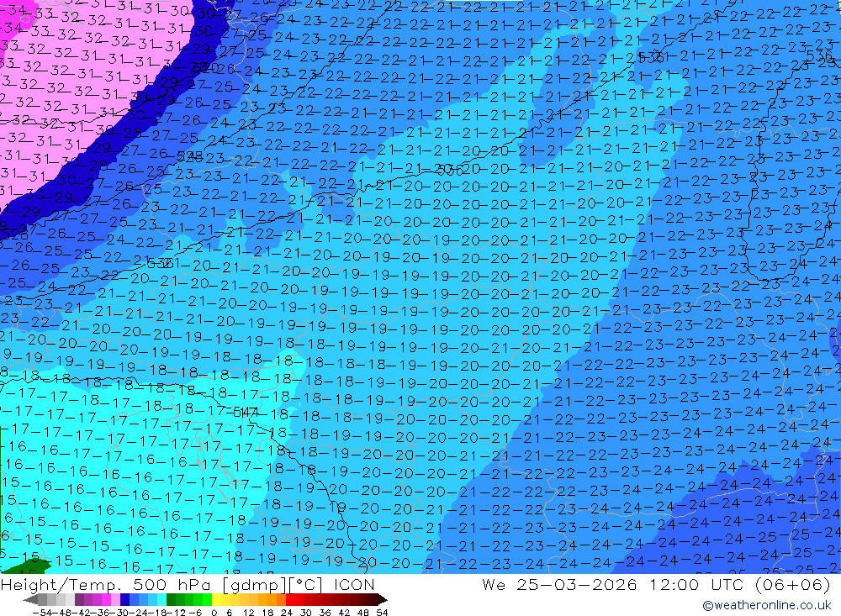Click the '54' legend scale label at right end
This screenshot has height=616, width=841.
tap(382, 613)
